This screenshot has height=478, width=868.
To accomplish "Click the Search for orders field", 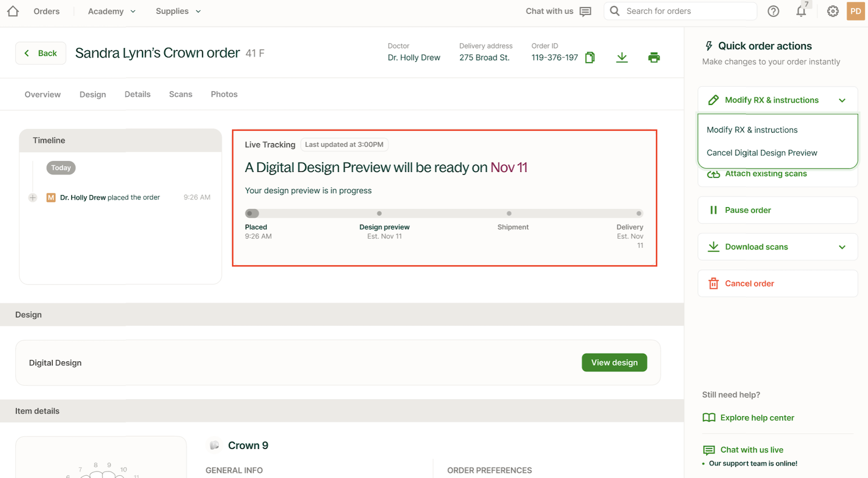I will tap(686, 11).
